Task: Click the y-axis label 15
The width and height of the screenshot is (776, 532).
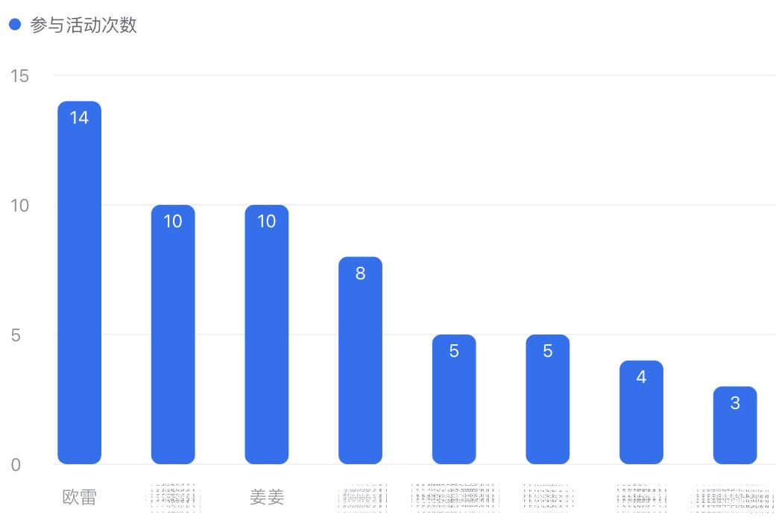Action: (x=19, y=76)
